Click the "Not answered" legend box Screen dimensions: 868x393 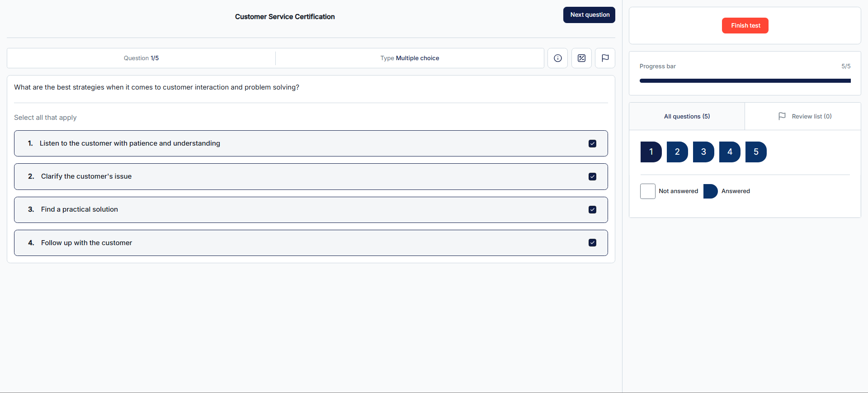[x=647, y=191]
